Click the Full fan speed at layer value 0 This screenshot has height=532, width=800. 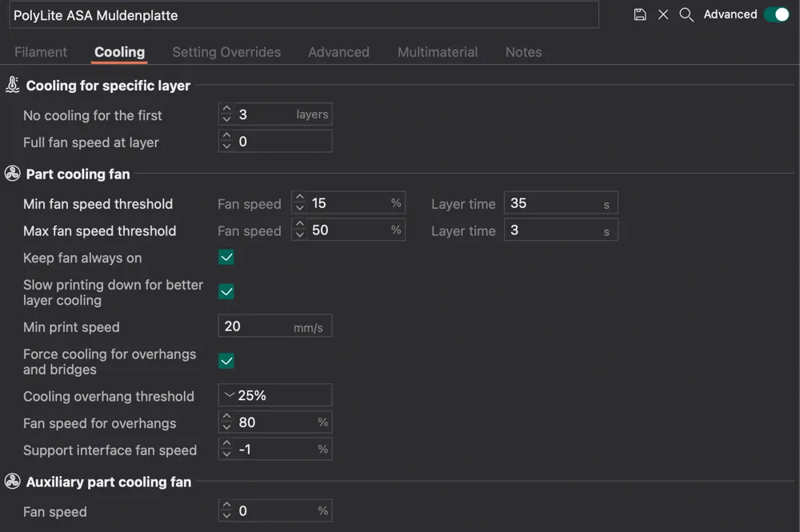point(243,142)
